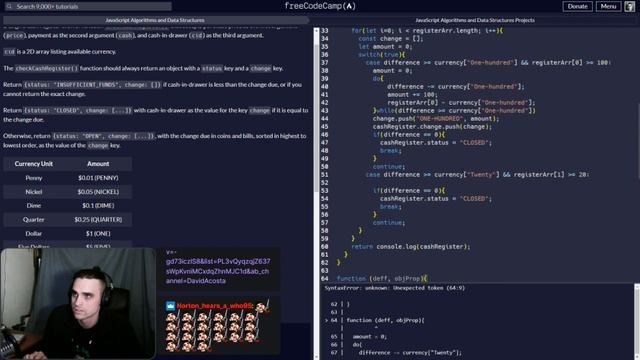Screen dimensions: 640x360
Task: Click the "Twenty" case line in editor
Action: [x=477, y=175]
